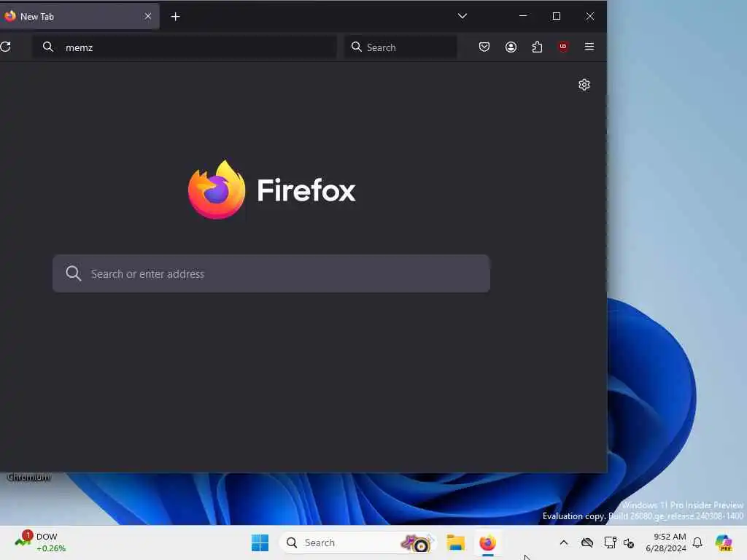Maximize the Firefox window

coord(556,16)
